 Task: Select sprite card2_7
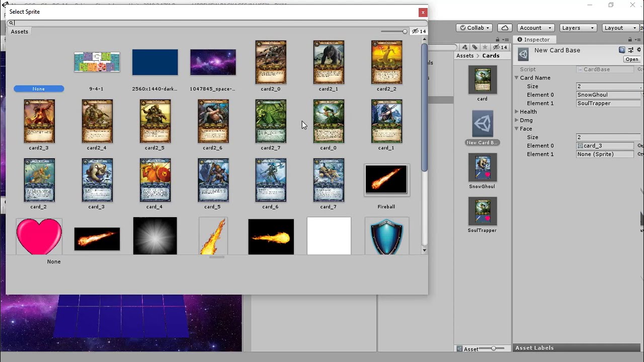pos(271,121)
